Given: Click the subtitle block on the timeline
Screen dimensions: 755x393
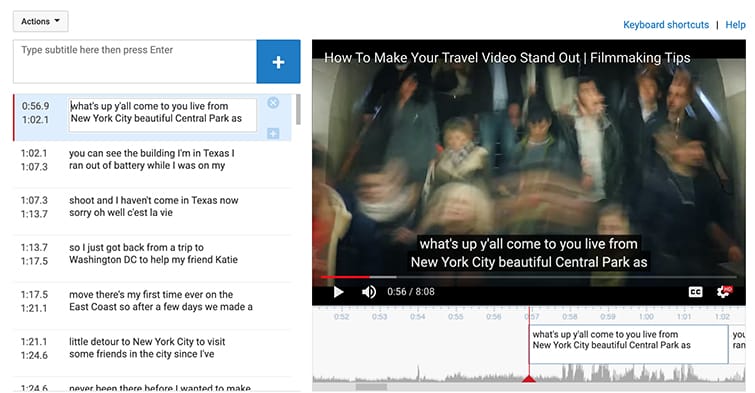Looking at the screenshot, I should (628, 344).
